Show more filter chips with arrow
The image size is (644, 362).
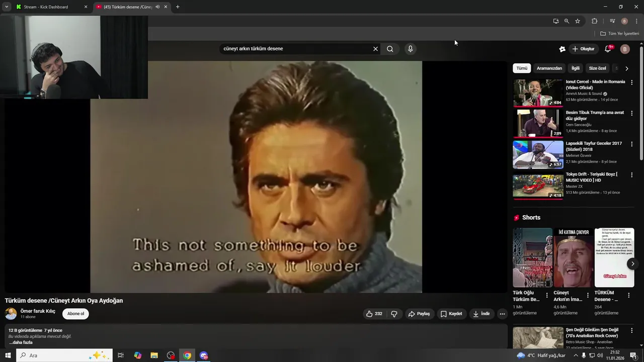[626, 68]
